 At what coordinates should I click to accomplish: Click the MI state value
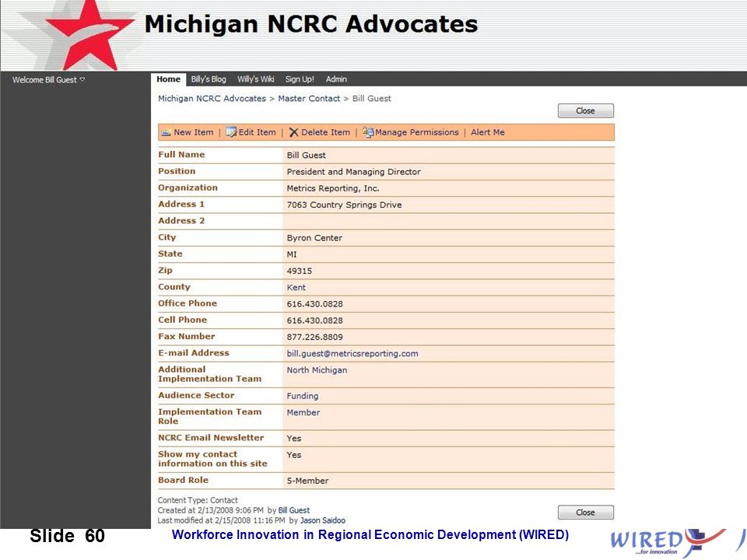pyautogui.click(x=292, y=255)
